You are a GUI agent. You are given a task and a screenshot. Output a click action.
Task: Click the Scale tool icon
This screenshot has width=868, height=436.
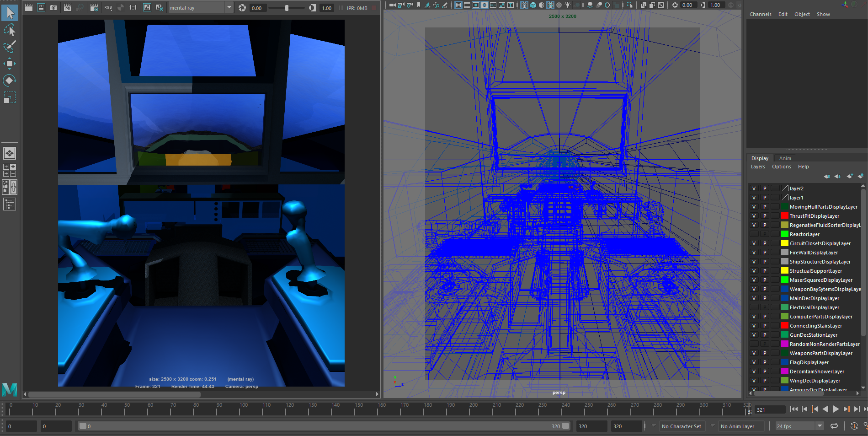click(x=10, y=97)
